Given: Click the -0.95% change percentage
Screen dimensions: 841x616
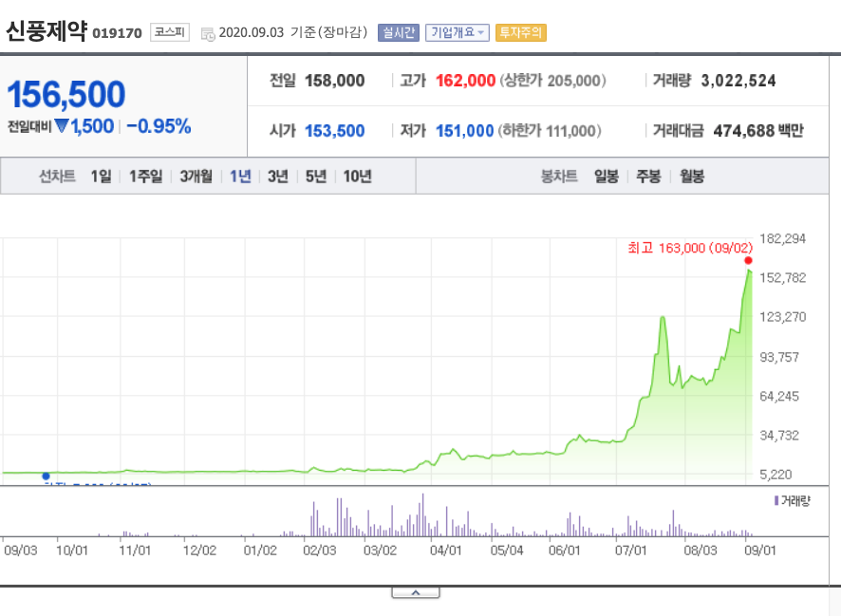Looking at the screenshot, I should click(159, 126).
